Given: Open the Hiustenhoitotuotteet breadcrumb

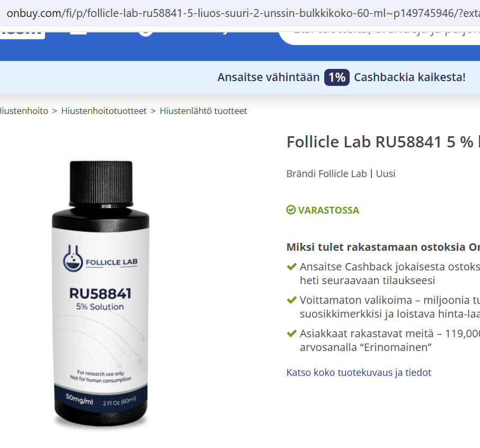Looking at the screenshot, I should 104,111.
